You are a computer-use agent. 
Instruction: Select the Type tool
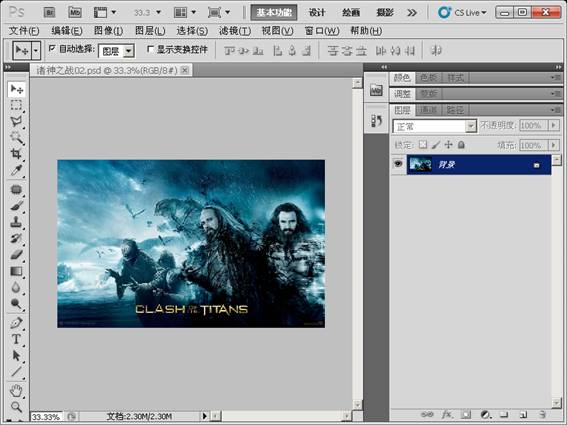[x=16, y=339]
